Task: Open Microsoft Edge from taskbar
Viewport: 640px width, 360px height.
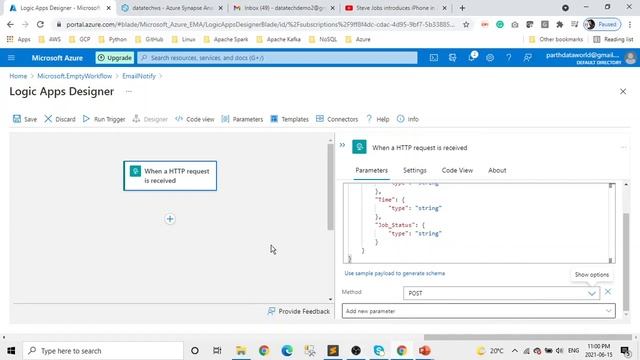Action: point(287,351)
